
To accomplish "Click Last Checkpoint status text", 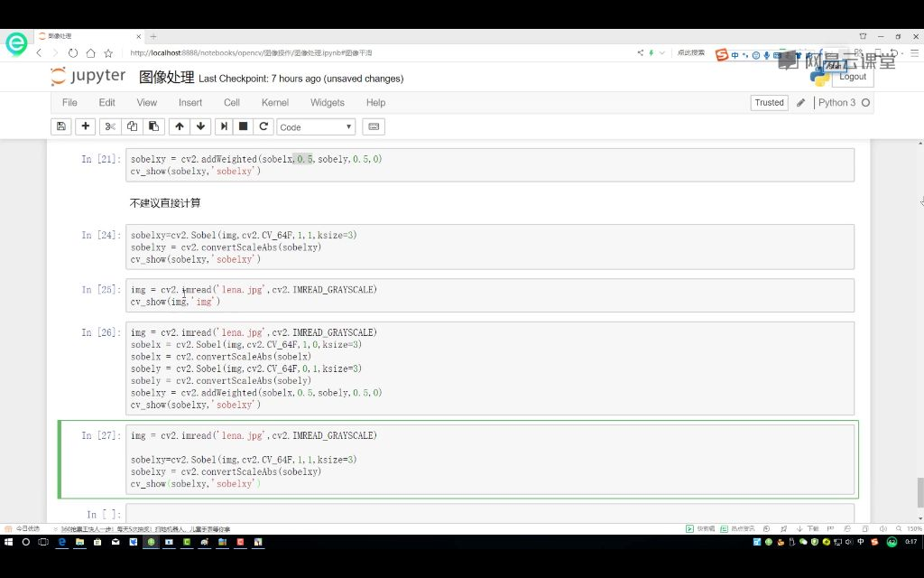I will tap(301, 79).
